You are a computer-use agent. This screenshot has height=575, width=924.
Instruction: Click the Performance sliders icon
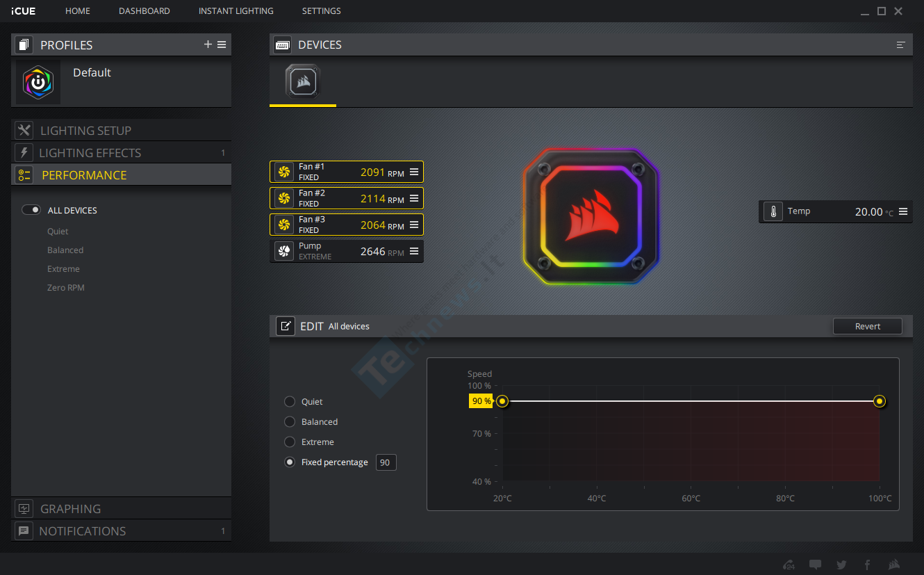pos(24,175)
